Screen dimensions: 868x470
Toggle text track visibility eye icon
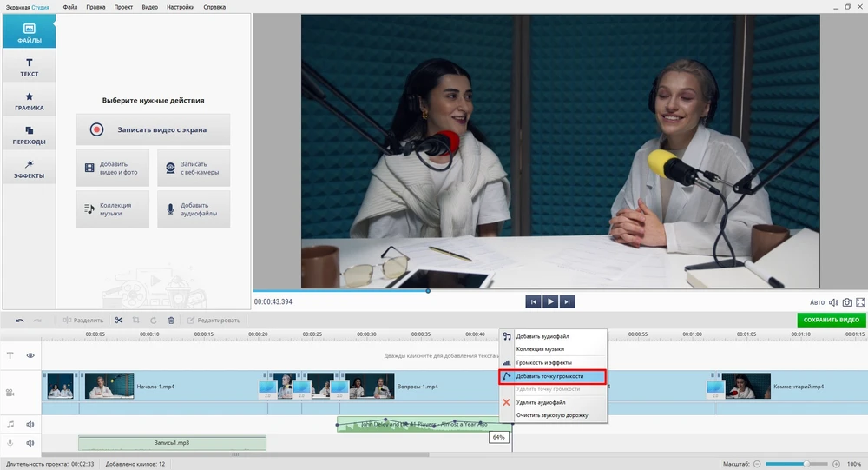30,355
